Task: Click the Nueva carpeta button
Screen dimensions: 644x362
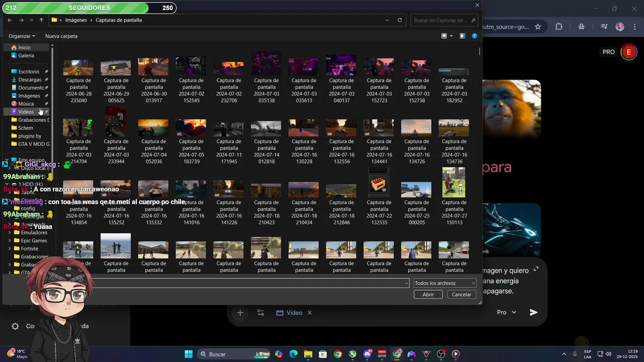Action: click(x=61, y=36)
